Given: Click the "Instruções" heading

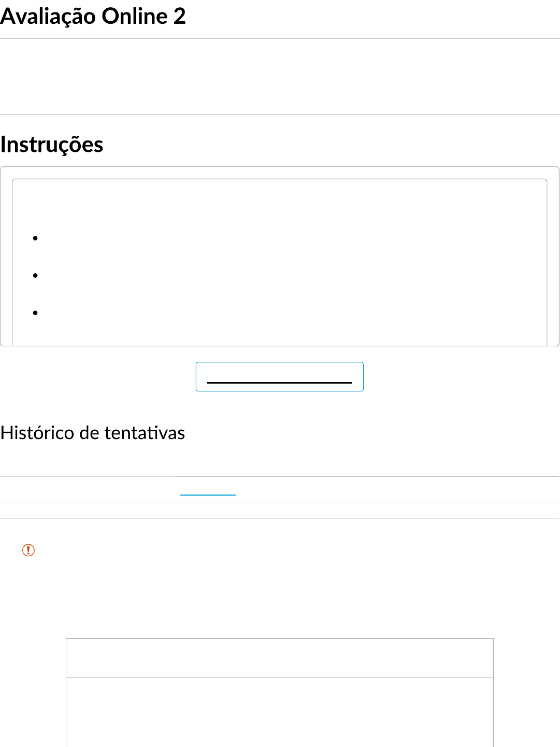Looking at the screenshot, I should [52, 145].
